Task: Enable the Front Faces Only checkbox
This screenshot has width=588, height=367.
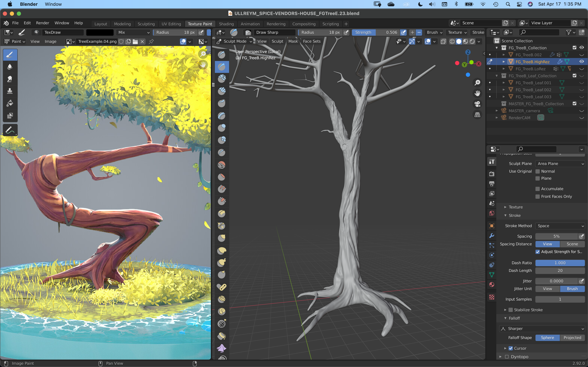Action: tap(537, 196)
